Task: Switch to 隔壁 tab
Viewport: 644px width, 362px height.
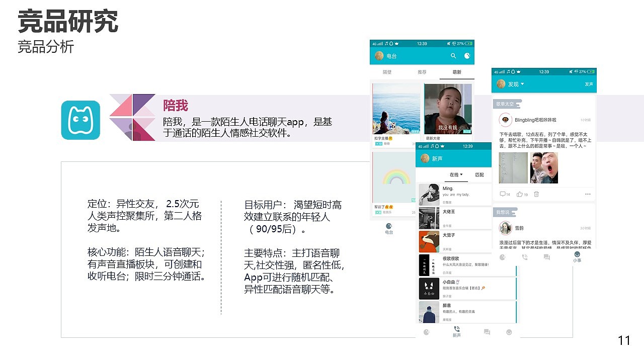Action: coord(387,72)
